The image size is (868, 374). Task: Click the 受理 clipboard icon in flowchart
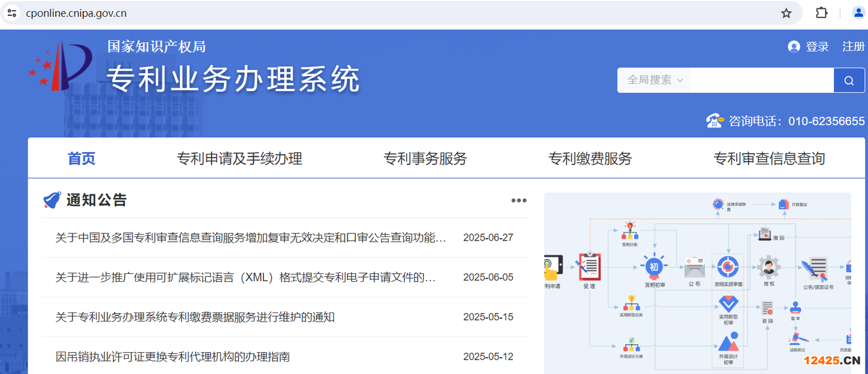click(589, 266)
